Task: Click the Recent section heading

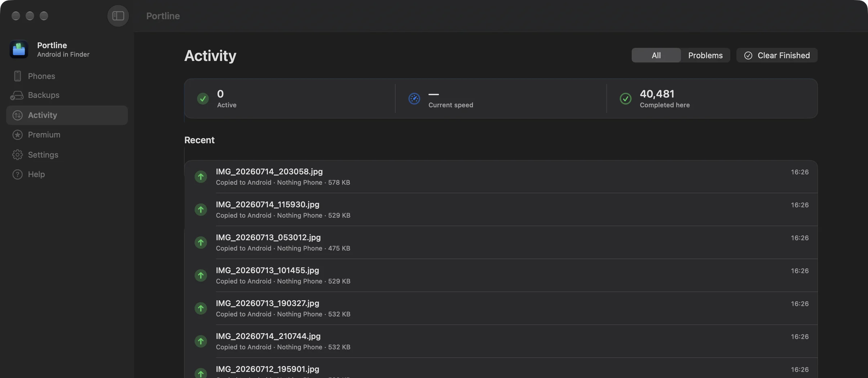Action: point(199,140)
